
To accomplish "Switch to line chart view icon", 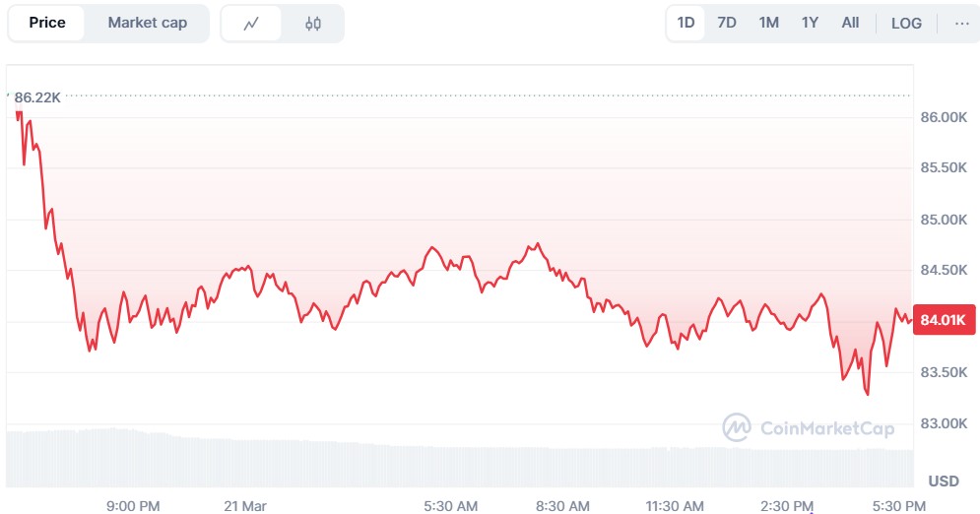I will click(251, 24).
